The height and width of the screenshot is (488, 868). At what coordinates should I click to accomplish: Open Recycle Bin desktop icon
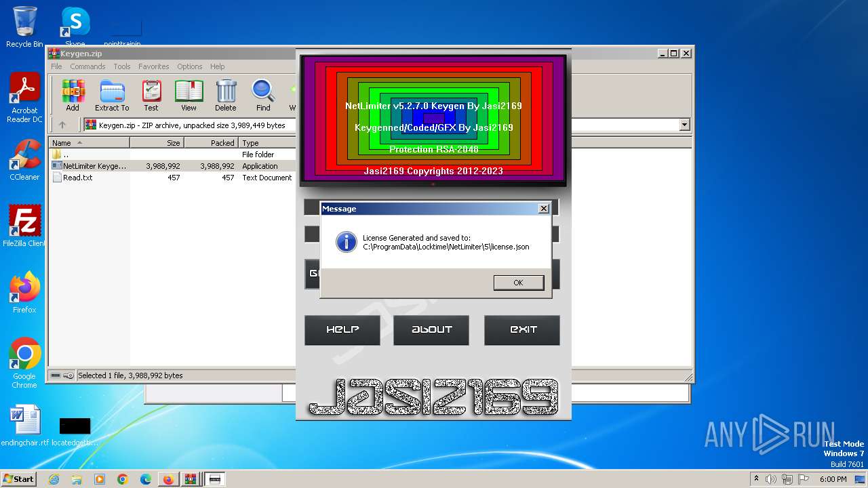click(x=24, y=27)
